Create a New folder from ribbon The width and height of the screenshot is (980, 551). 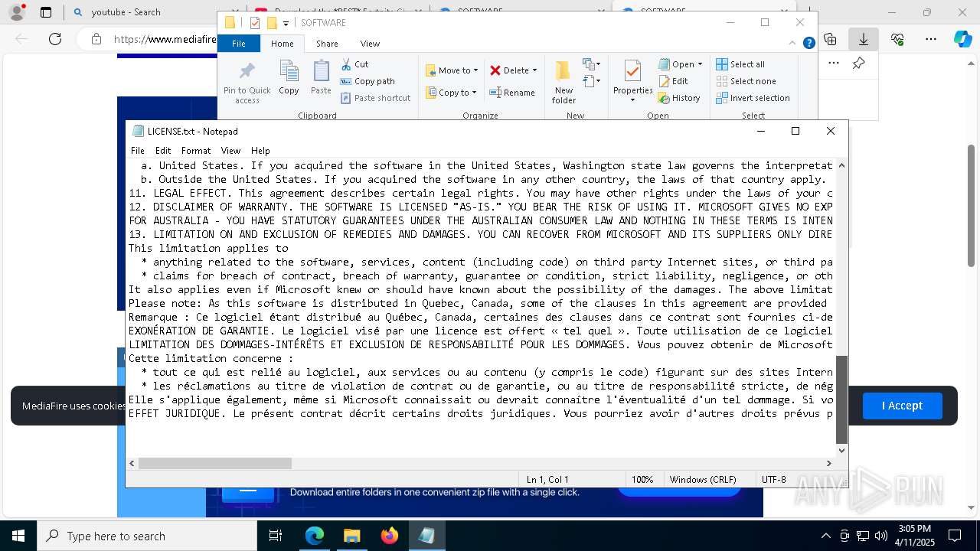(563, 83)
